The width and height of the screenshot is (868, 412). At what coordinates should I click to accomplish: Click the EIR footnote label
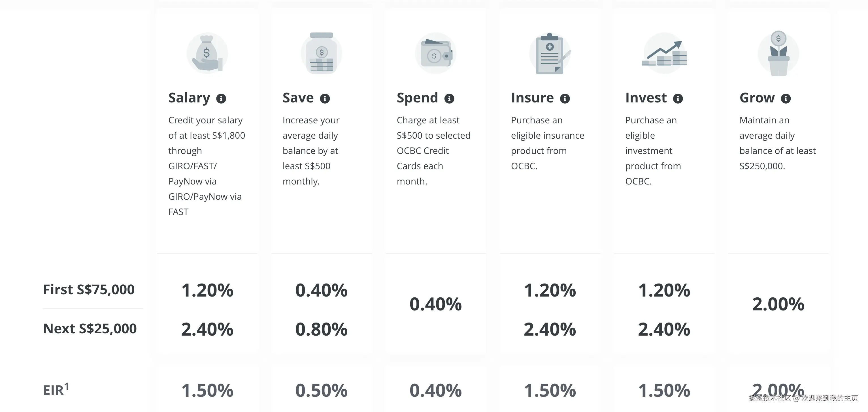56,390
